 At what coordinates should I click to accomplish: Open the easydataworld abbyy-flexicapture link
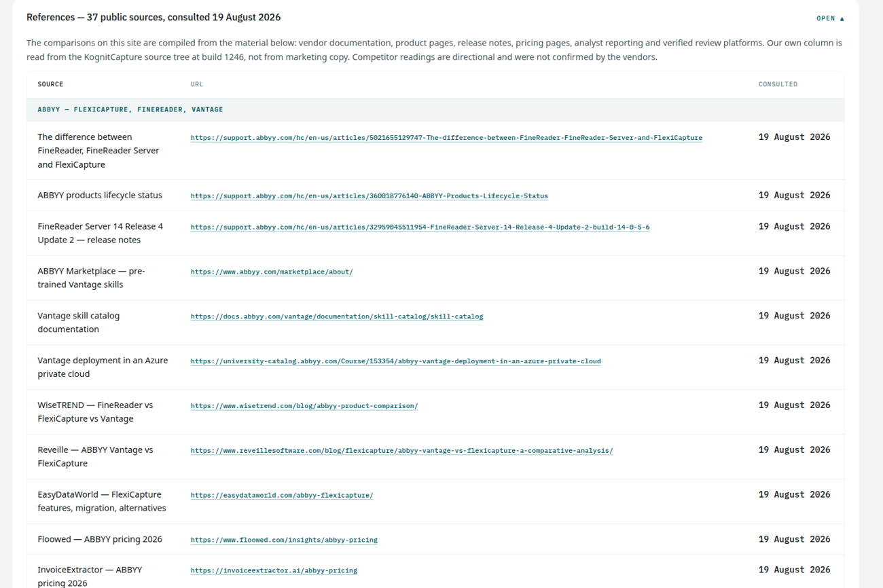[x=282, y=496]
